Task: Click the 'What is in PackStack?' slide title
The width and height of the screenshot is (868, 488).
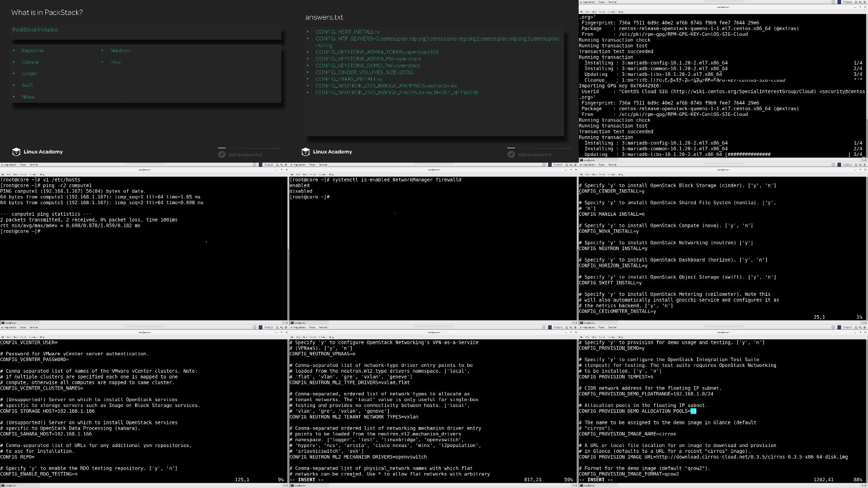Action: click(47, 13)
